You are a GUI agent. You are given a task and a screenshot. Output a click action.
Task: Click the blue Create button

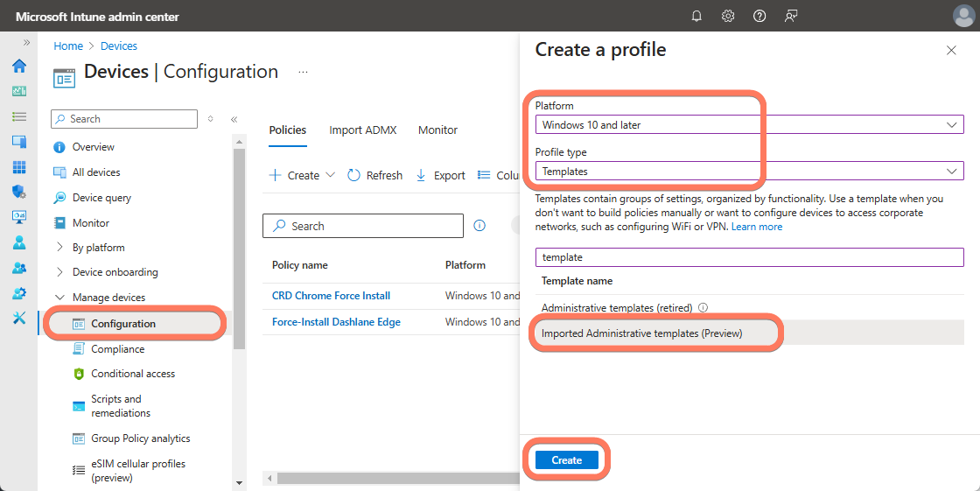click(x=566, y=460)
